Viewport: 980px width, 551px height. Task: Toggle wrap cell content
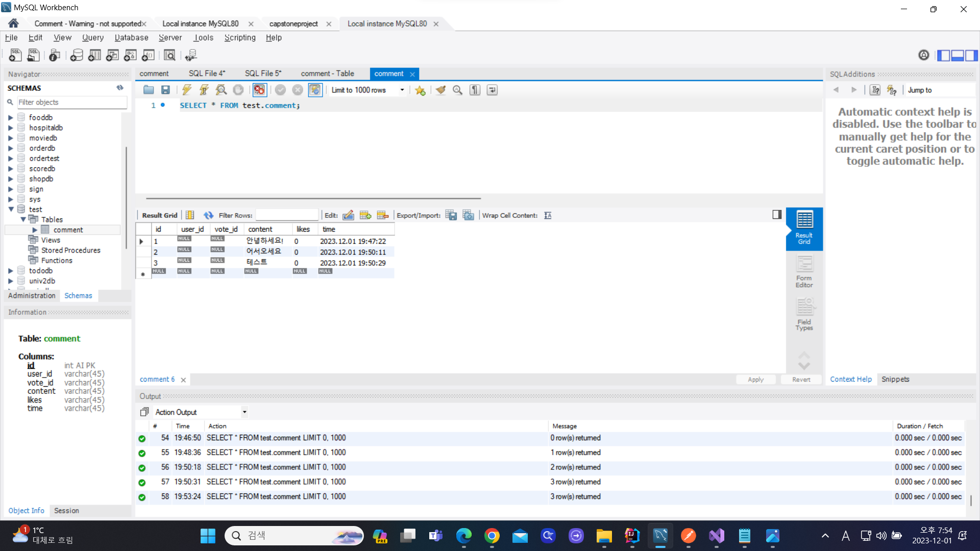548,215
